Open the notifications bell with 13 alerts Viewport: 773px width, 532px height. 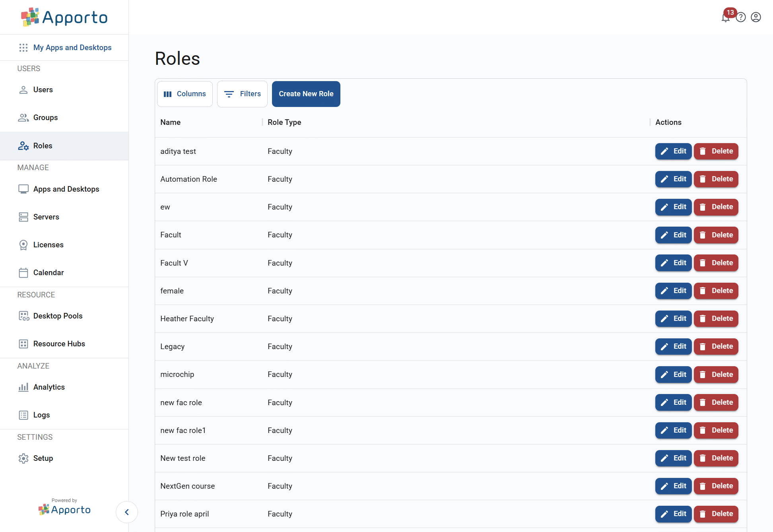pyautogui.click(x=725, y=17)
